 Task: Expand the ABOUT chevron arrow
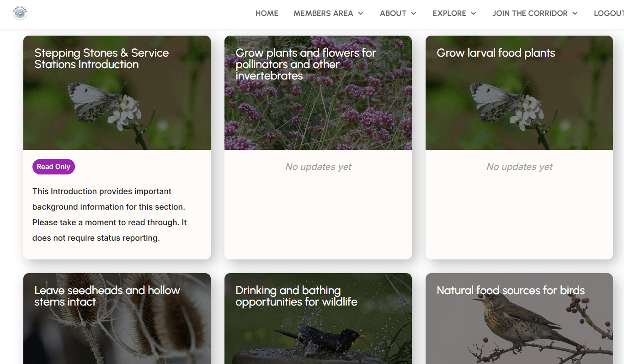(x=414, y=13)
